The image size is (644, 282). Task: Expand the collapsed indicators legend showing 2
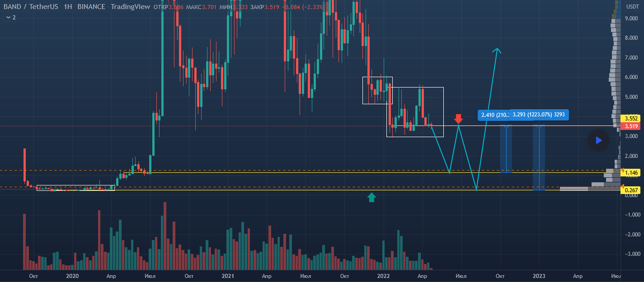click(11, 18)
